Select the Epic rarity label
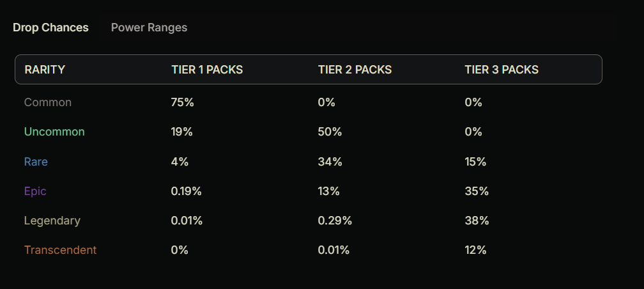Viewport: 644px width, 289px height. [x=35, y=191]
